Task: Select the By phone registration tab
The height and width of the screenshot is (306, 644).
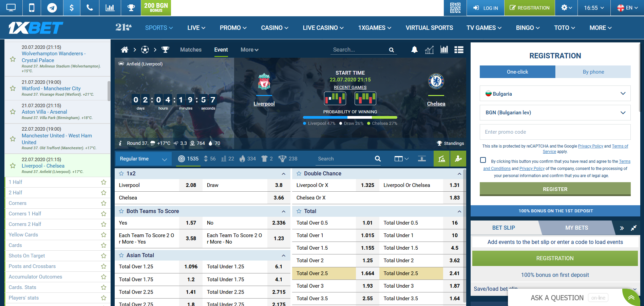Action: point(593,72)
